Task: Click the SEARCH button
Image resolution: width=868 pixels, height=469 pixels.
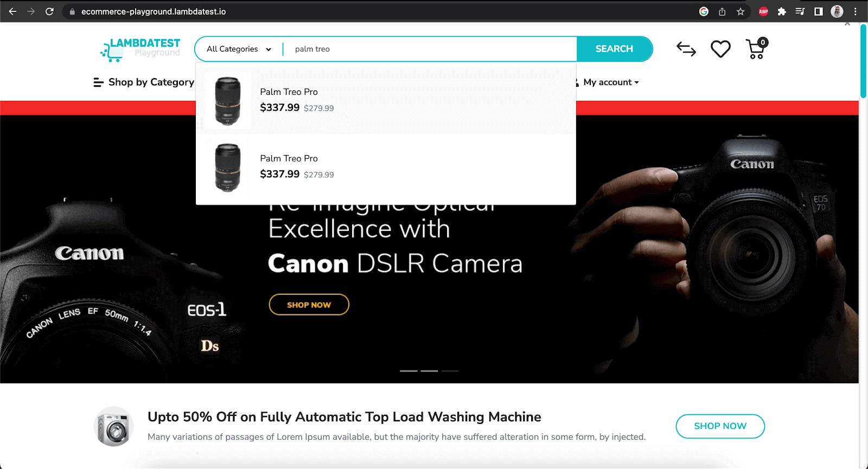Action: [x=614, y=49]
